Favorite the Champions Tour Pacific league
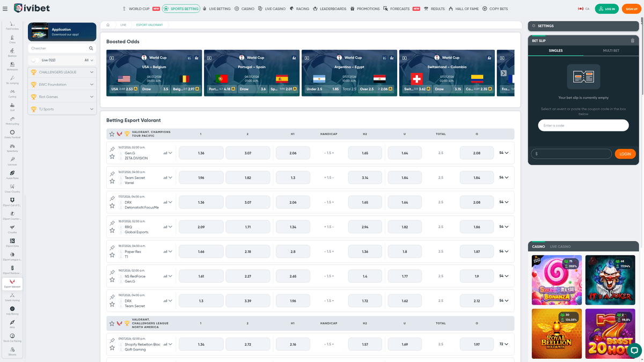 [x=112, y=134]
